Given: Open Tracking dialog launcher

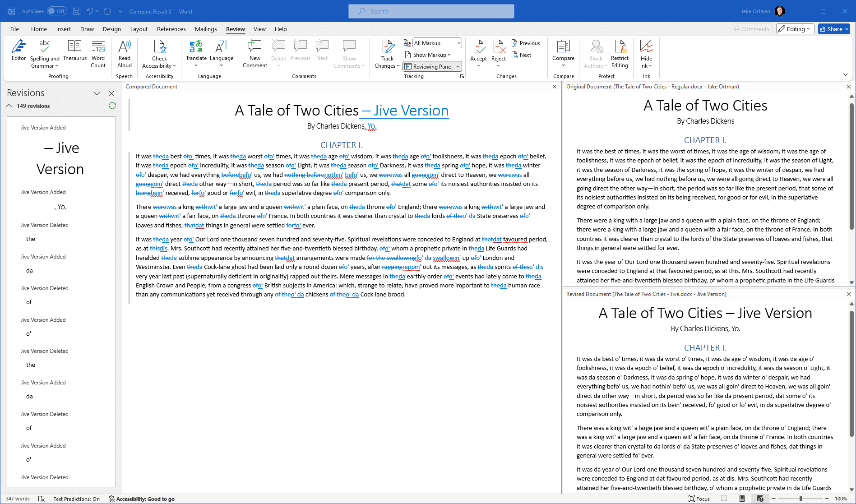Looking at the screenshot, I should (462, 76).
